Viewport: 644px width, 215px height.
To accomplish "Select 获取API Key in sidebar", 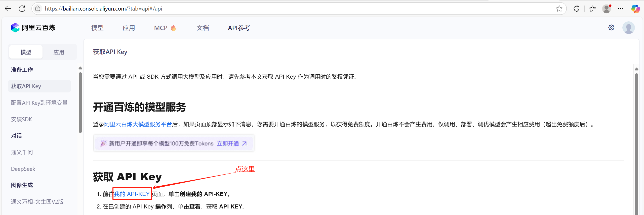I will point(39,86).
